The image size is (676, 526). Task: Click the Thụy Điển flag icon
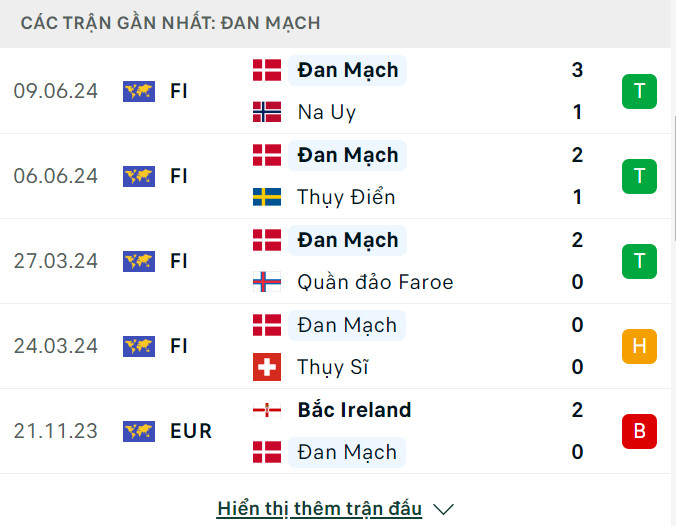coord(267,197)
